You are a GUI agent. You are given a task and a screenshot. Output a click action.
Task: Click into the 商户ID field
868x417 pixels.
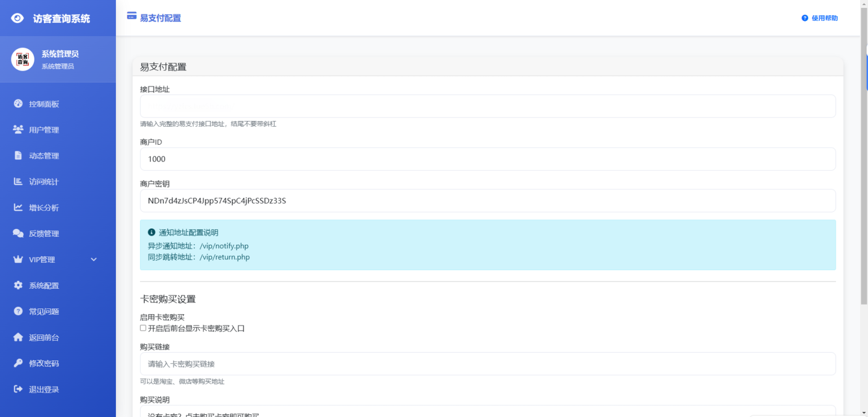(487, 159)
